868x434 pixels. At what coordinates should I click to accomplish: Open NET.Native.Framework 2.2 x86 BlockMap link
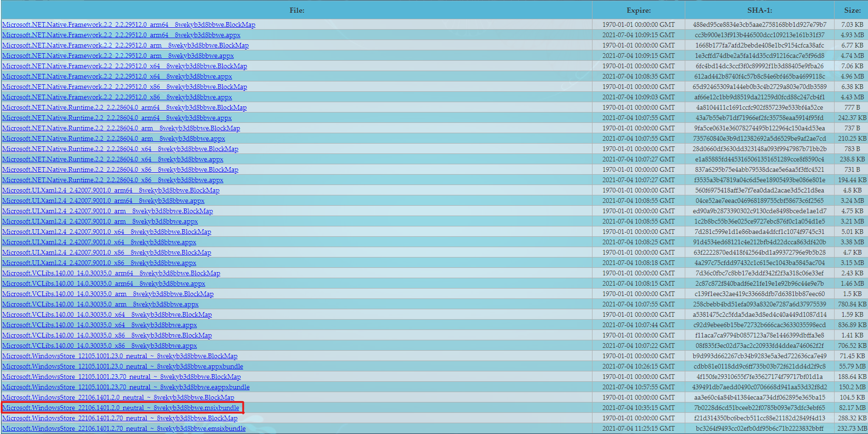click(x=124, y=87)
